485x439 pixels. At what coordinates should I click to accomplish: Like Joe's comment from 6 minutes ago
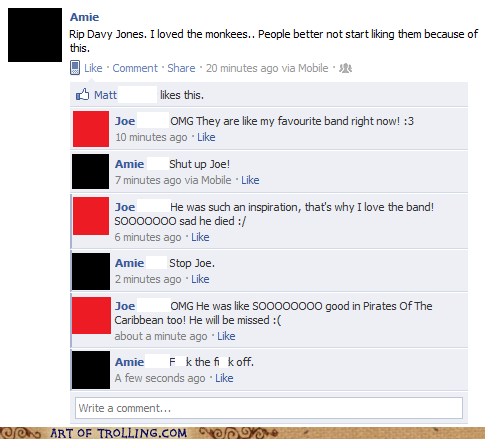[200, 237]
